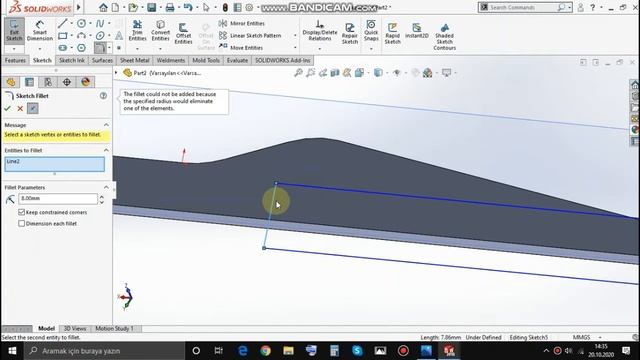The width and height of the screenshot is (640, 360).
Task: Open the DimXpertManager tab
Action: pos(67,82)
